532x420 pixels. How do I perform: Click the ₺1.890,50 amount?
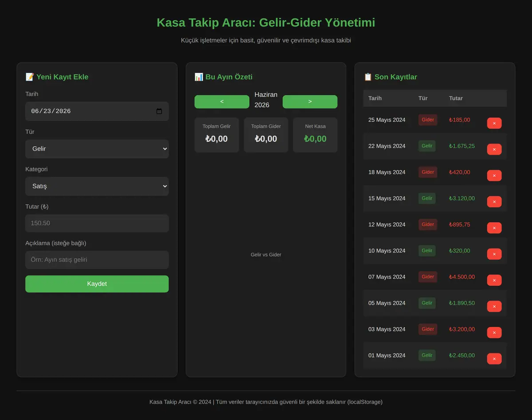[x=462, y=303]
